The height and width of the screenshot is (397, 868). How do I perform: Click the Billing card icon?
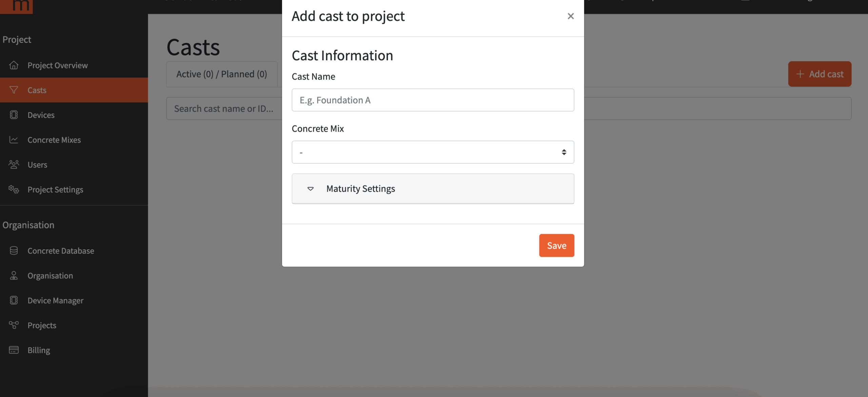14,350
